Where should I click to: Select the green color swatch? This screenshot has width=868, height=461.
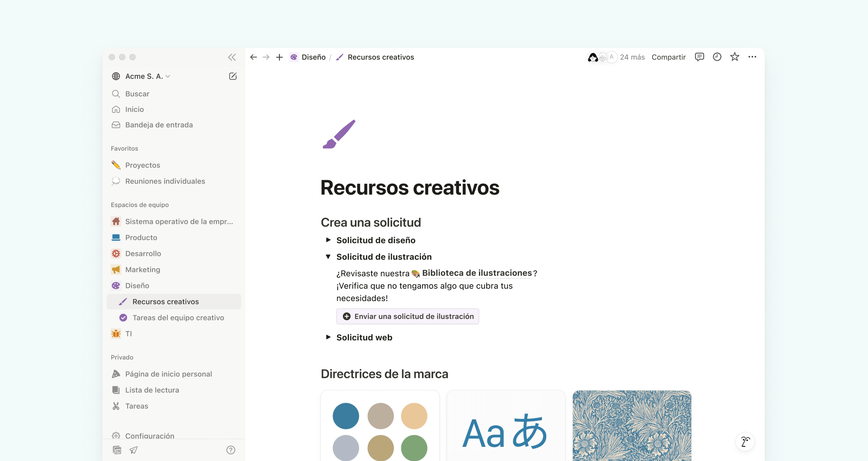(x=414, y=448)
